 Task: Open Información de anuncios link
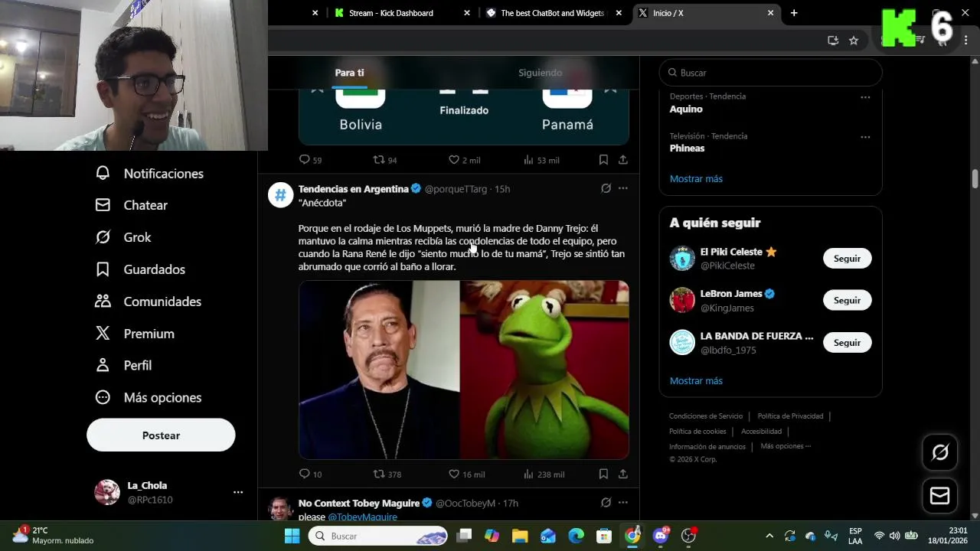[x=707, y=447]
